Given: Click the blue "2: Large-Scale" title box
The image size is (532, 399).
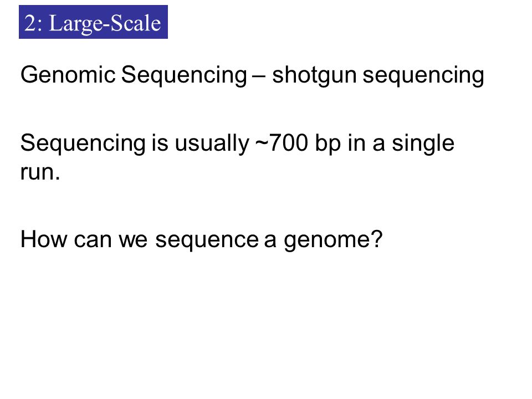Looking at the screenshot, I should 93,22.
